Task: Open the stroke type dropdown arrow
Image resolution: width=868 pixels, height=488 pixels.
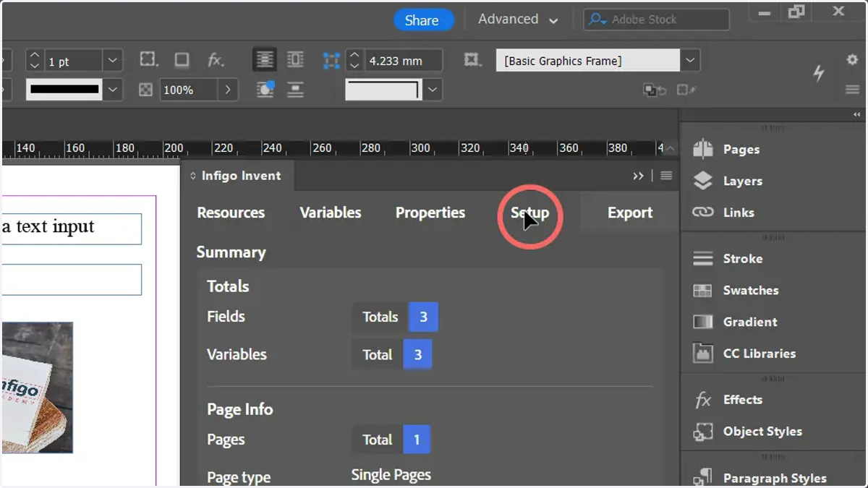Action: click(x=112, y=90)
